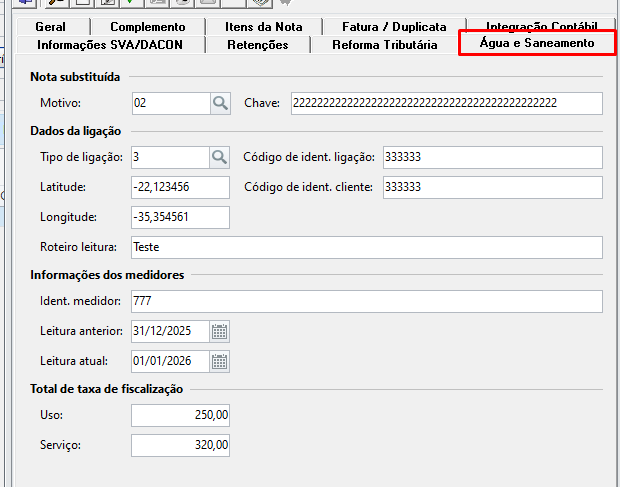Click the Nota substituída section heading
620x487 pixels.
point(75,77)
